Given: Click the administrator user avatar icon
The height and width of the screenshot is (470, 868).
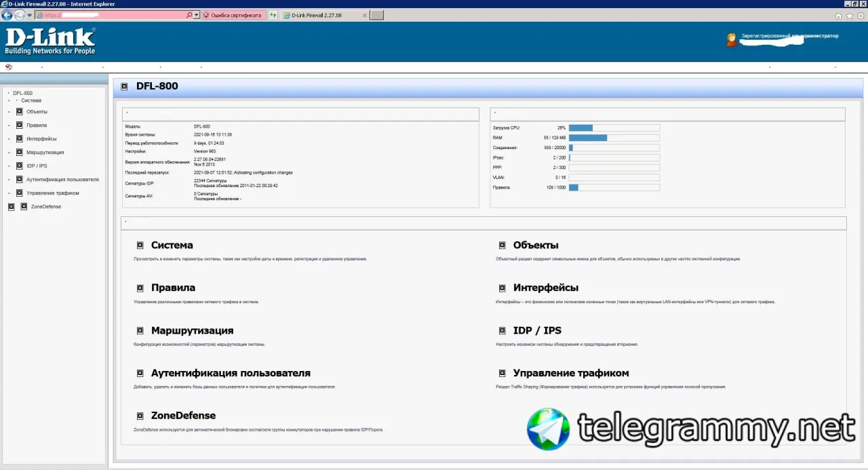Looking at the screenshot, I should coord(732,40).
